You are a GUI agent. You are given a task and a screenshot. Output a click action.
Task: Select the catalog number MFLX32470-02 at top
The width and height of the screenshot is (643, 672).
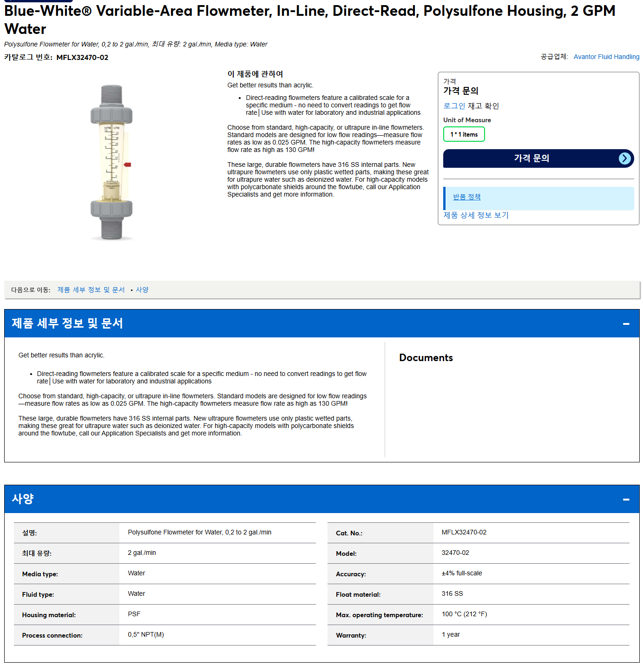pyautogui.click(x=82, y=58)
